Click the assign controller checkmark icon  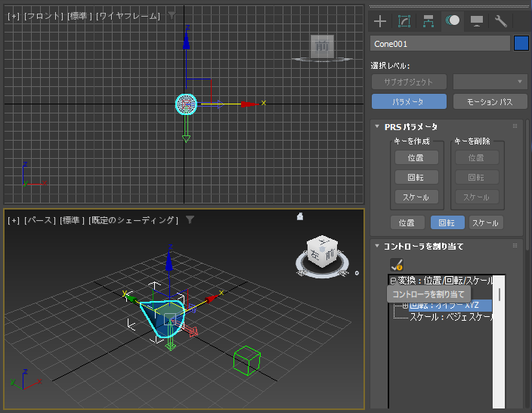(x=396, y=265)
